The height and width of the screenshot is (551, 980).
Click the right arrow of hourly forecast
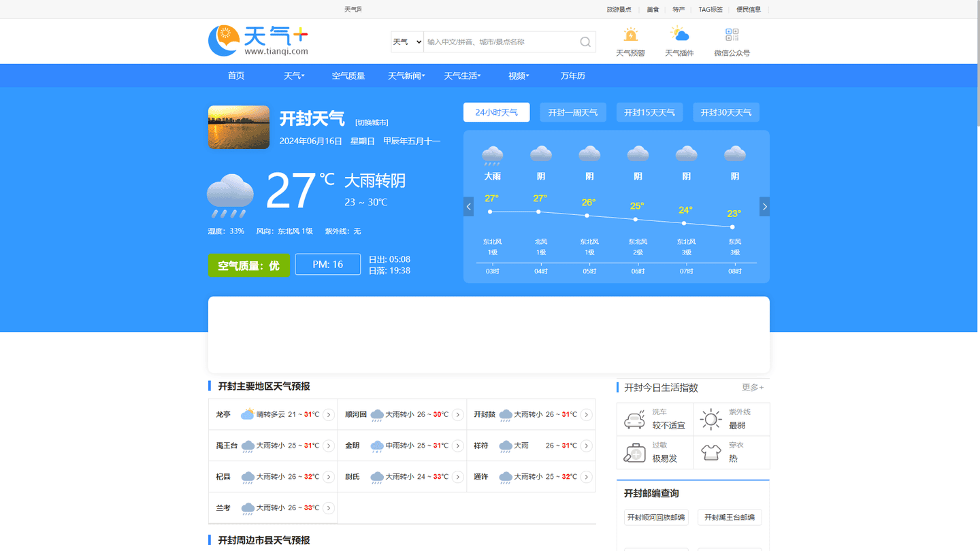point(765,207)
